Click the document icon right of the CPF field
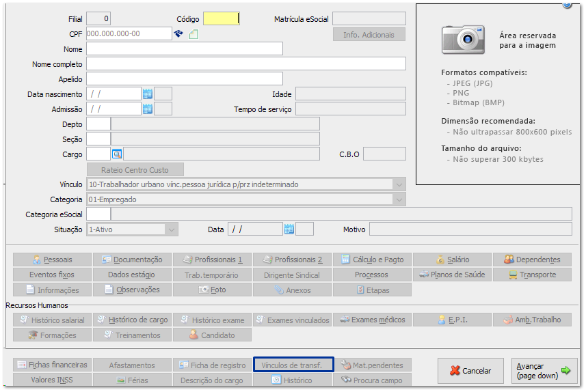This screenshot has width=586, height=392. click(194, 34)
